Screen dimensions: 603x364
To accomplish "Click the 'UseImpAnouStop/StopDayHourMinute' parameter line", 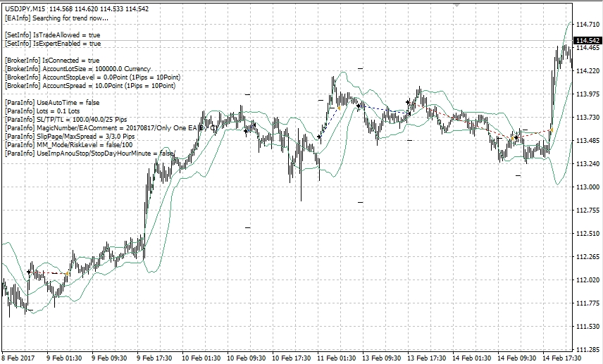I will click(x=90, y=153).
